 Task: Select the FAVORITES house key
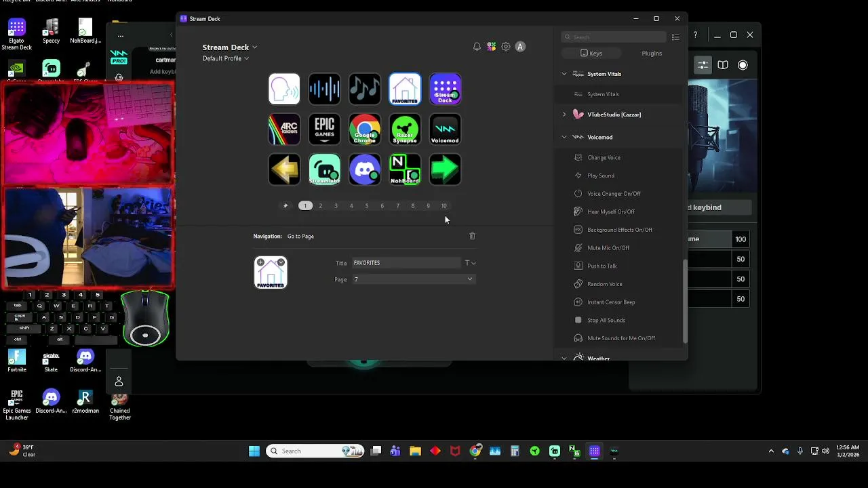(x=405, y=89)
